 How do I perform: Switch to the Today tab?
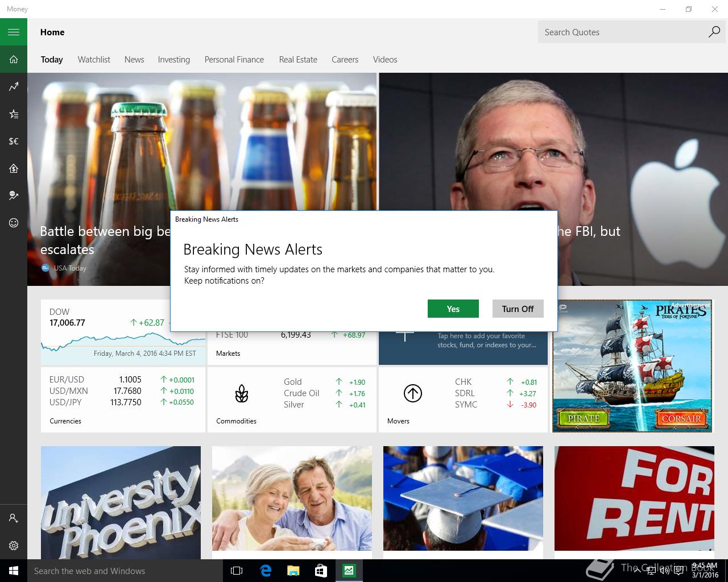(x=52, y=60)
